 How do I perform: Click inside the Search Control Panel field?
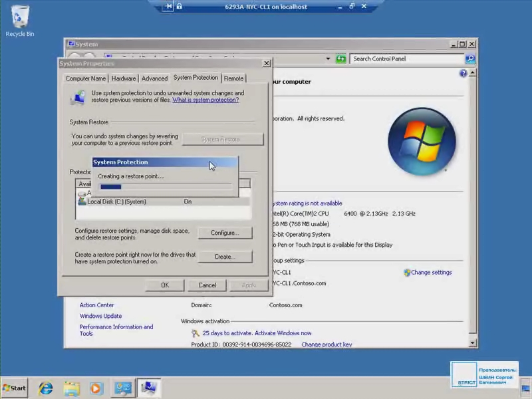pyautogui.click(x=406, y=59)
